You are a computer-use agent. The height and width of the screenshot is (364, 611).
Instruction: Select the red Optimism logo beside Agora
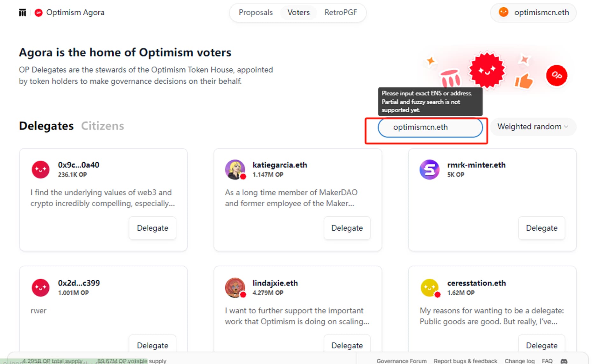click(x=39, y=13)
